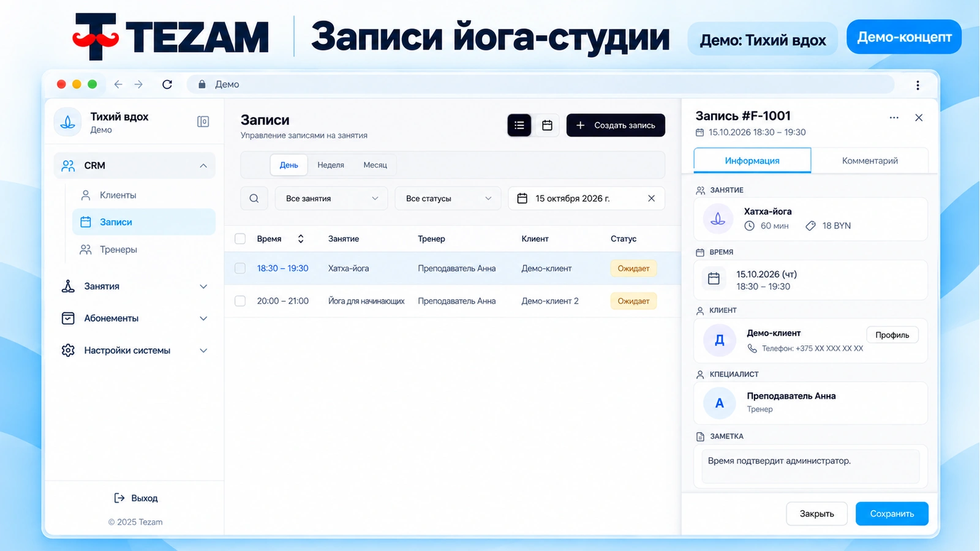Viewport: 980px width, 551px height.
Task: Click the search magnifier icon
Action: tap(254, 198)
